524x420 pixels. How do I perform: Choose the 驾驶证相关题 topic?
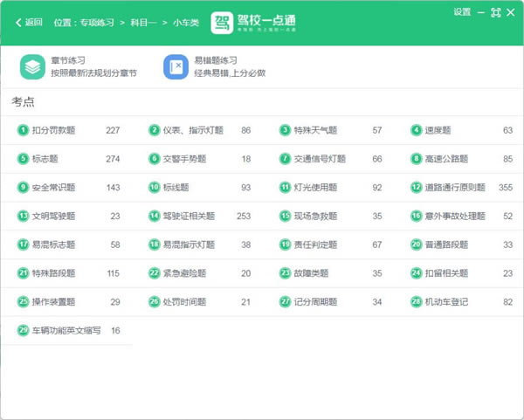pyautogui.click(x=187, y=216)
